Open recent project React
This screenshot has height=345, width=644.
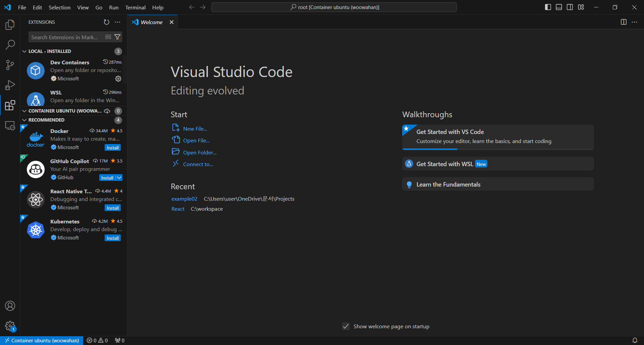[x=178, y=209]
